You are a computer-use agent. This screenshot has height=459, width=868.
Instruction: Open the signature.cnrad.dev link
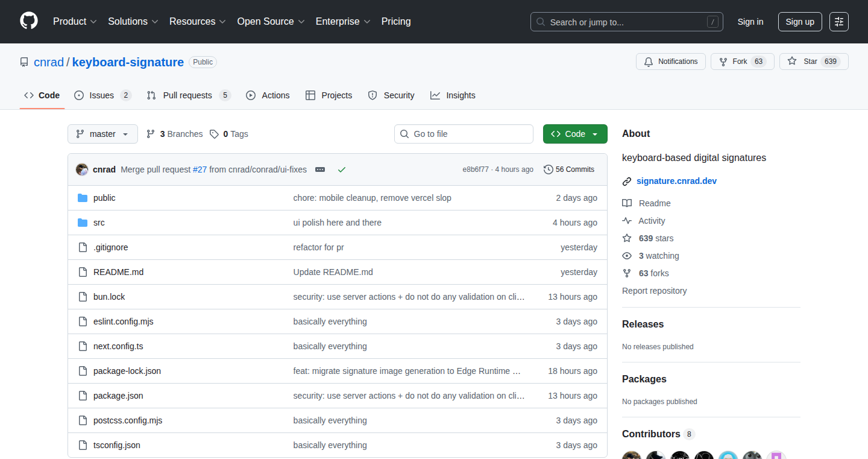coord(676,181)
